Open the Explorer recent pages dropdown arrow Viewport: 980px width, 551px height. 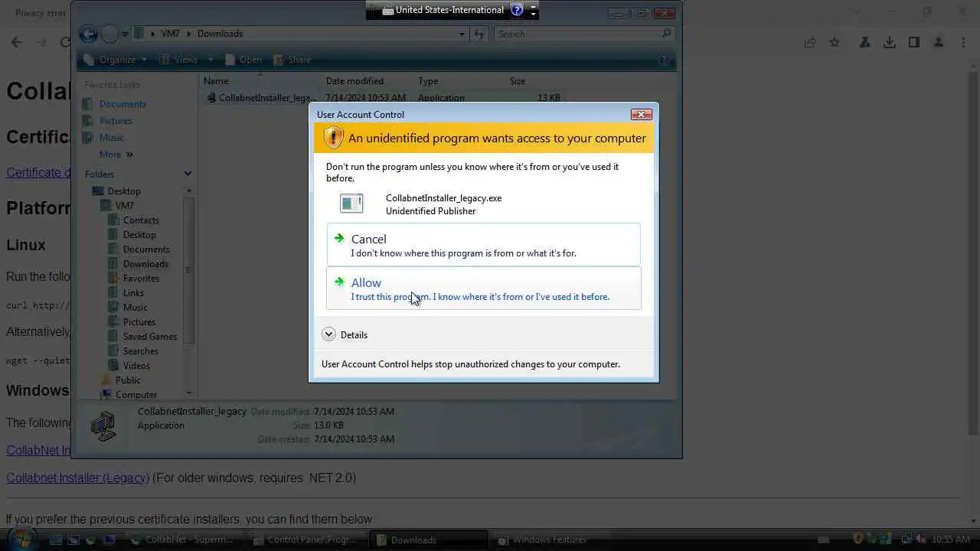coord(125,34)
